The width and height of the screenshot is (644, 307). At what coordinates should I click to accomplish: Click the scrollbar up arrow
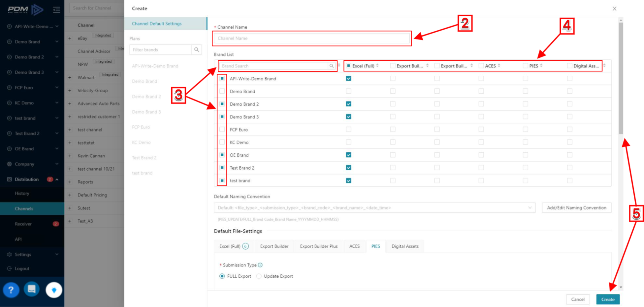click(x=621, y=20)
